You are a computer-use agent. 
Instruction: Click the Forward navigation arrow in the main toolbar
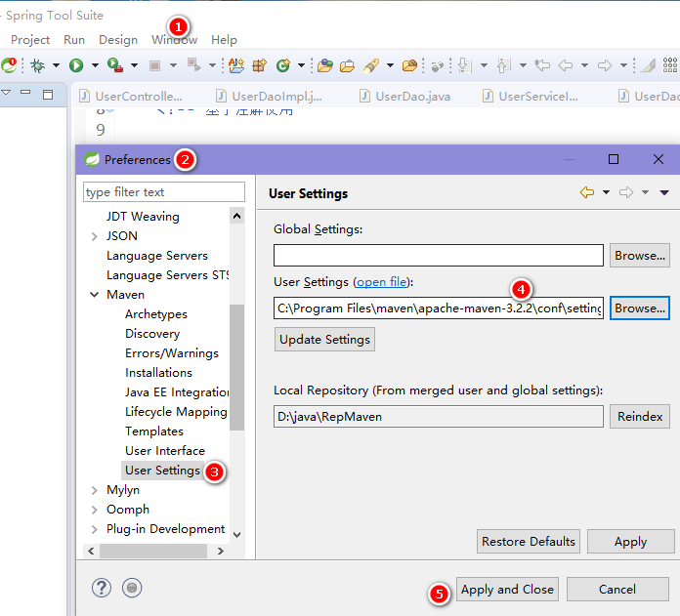(604, 65)
